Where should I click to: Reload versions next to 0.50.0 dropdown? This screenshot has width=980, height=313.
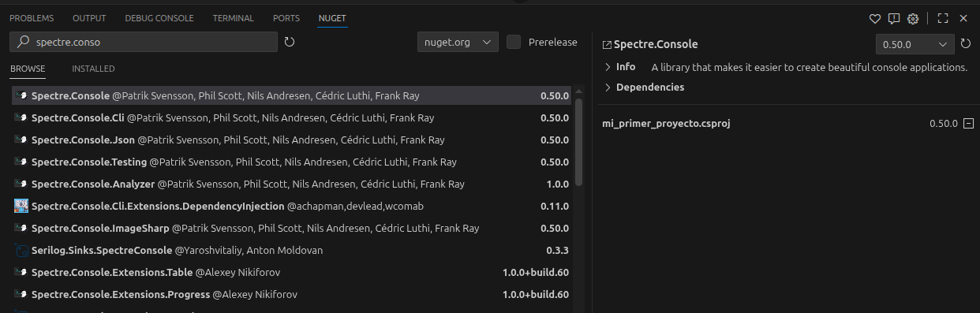[966, 44]
